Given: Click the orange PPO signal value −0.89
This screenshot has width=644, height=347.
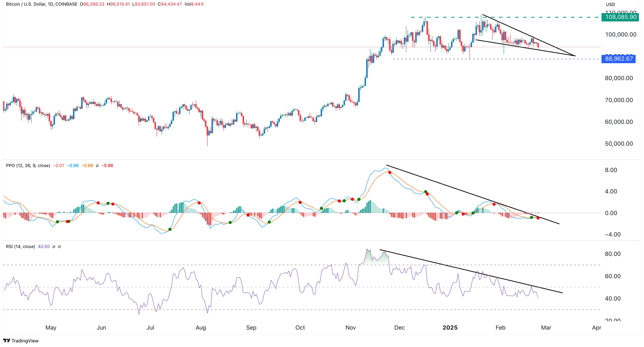Looking at the screenshot, I should coord(87,166).
